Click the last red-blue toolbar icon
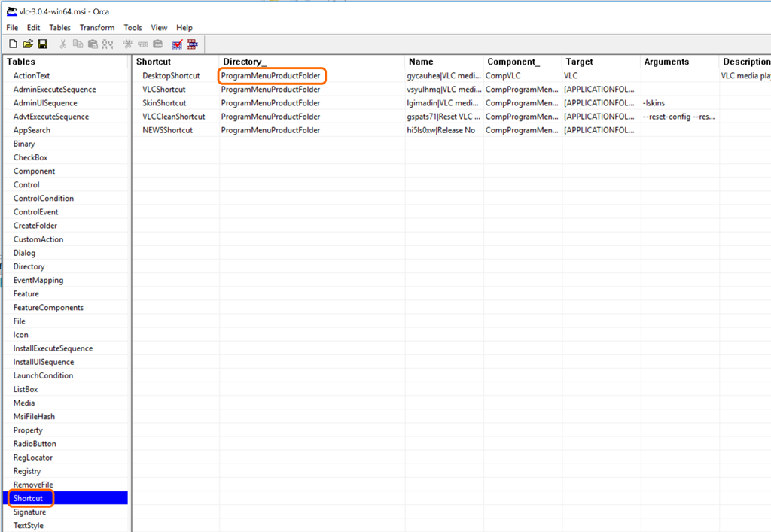Viewport: 771px width, 532px height. (x=193, y=44)
